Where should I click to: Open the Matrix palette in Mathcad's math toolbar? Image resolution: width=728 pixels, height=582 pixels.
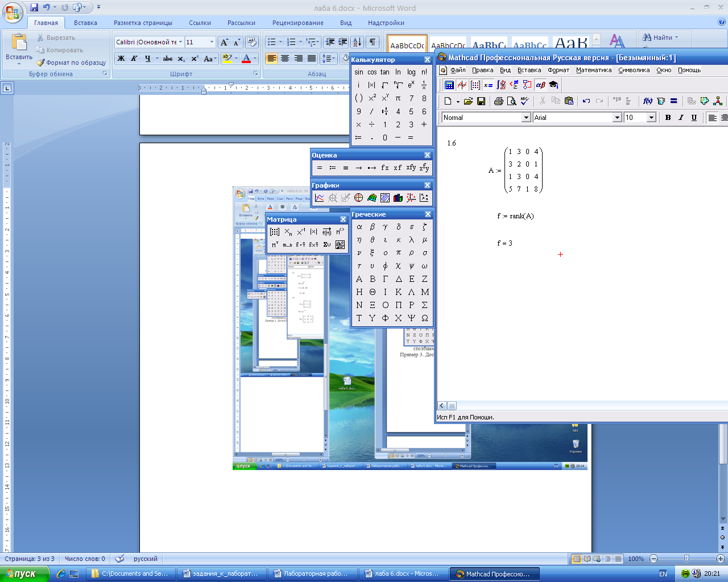pyautogui.click(x=475, y=85)
